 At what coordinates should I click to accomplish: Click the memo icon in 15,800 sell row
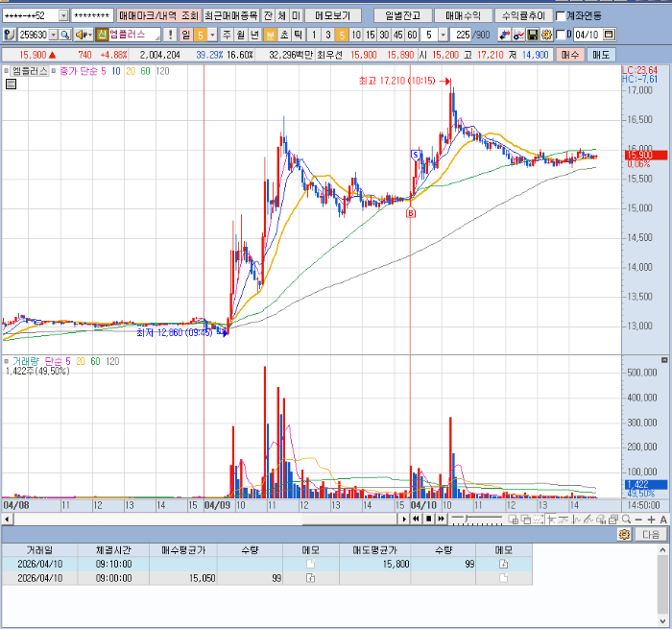click(504, 564)
